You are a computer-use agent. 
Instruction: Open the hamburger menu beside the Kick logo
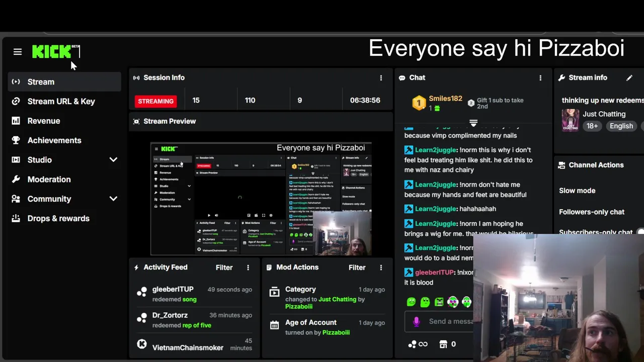click(18, 52)
